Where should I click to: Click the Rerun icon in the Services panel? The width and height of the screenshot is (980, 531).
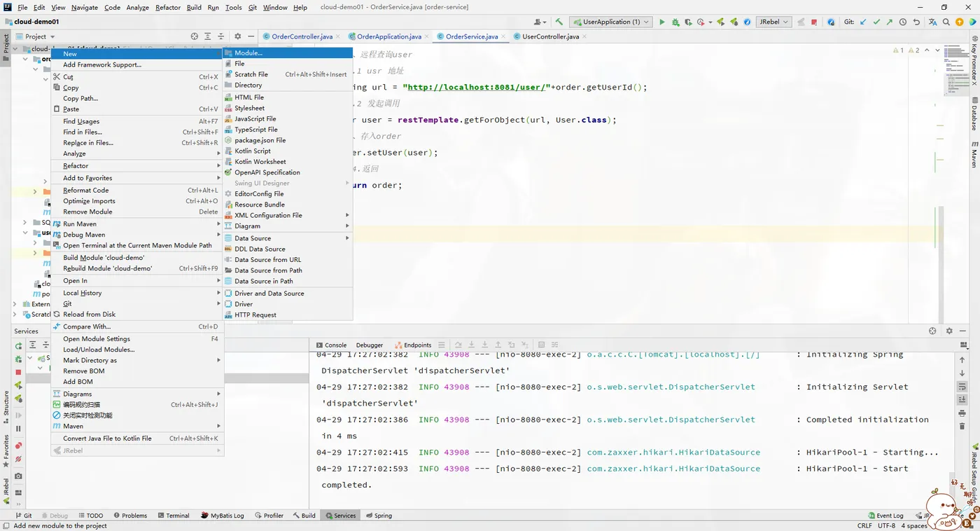19,345
